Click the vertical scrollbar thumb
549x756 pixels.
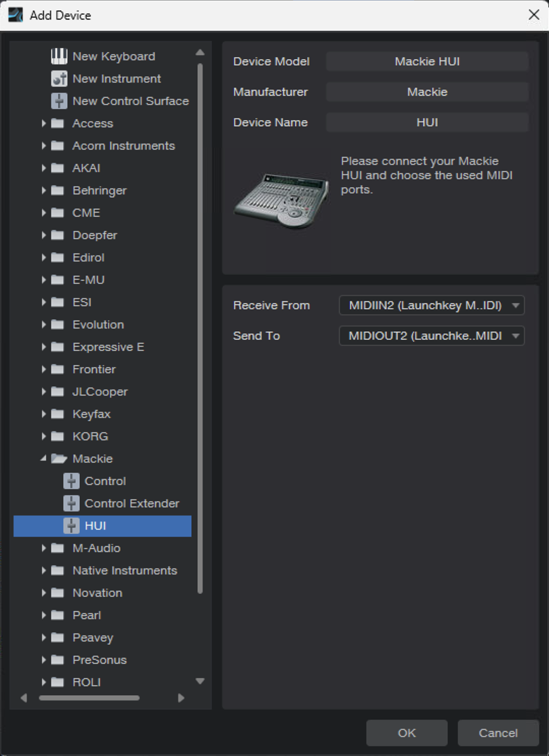click(x=200, y=328)
